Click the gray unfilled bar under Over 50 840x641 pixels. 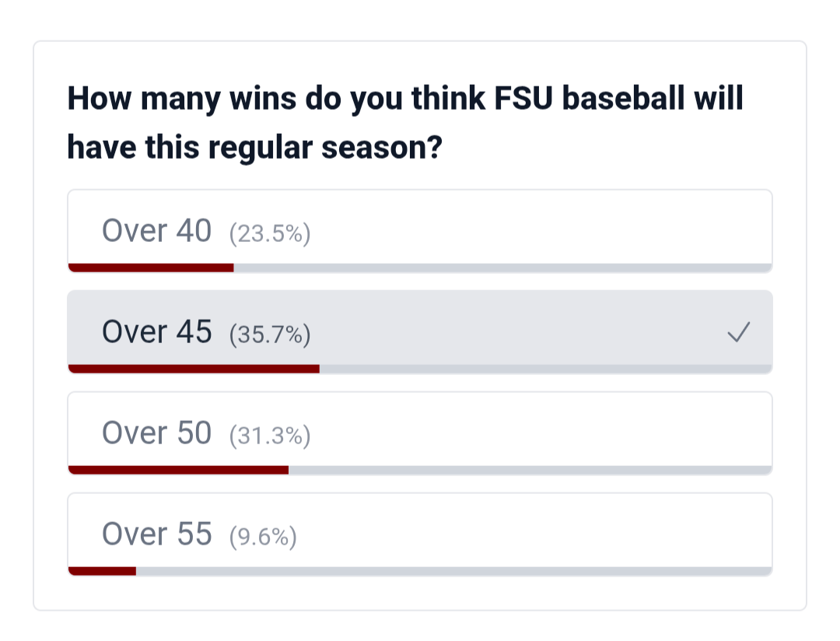click(x=530, y=470)
